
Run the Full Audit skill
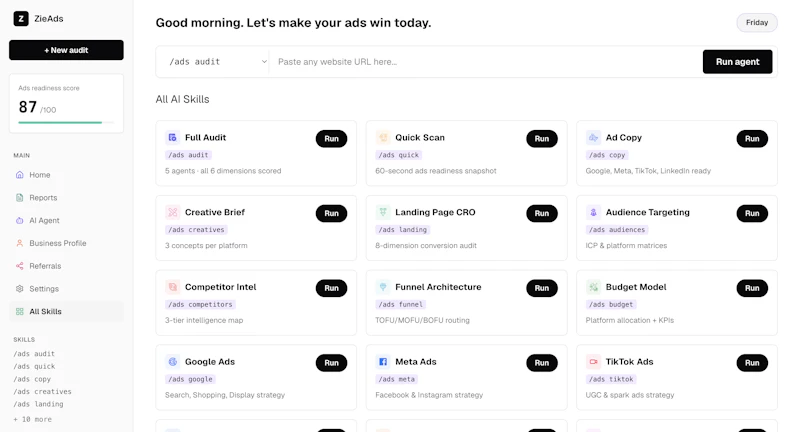(x=331, y=139)
